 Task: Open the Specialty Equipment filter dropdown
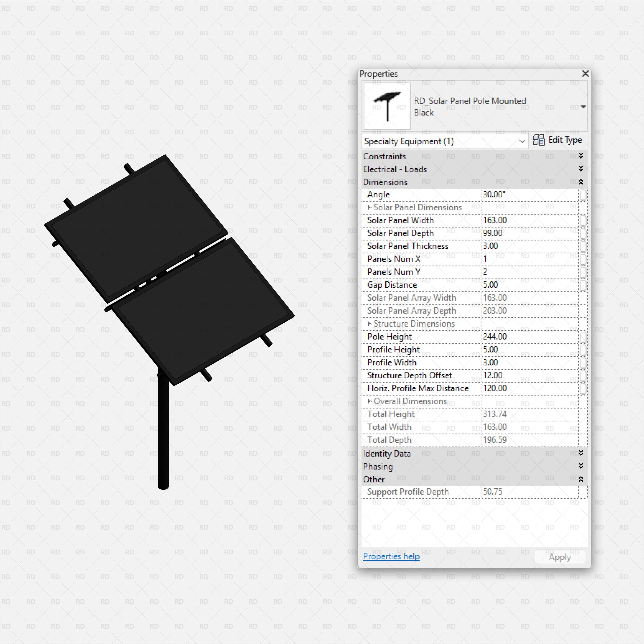tap(522, 141)
